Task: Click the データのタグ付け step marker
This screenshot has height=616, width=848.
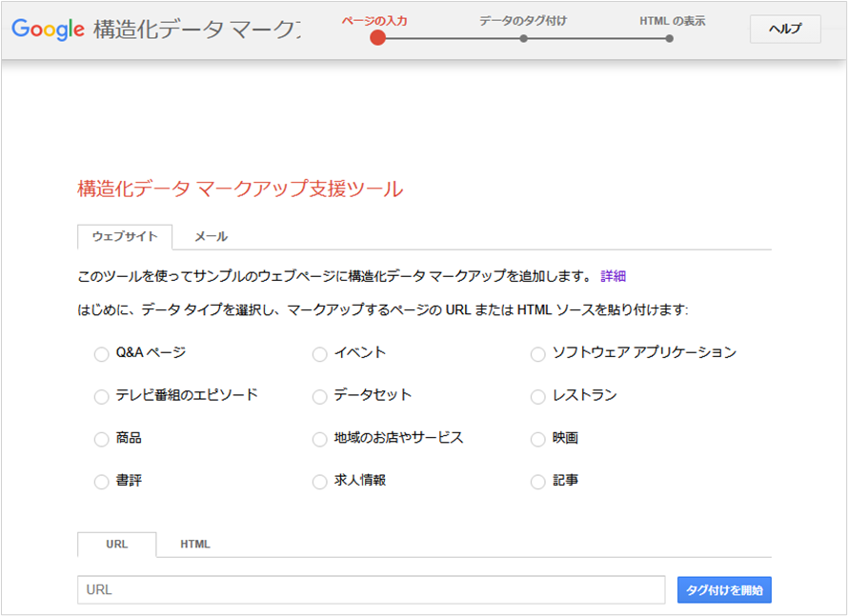Action: (523, 38)
